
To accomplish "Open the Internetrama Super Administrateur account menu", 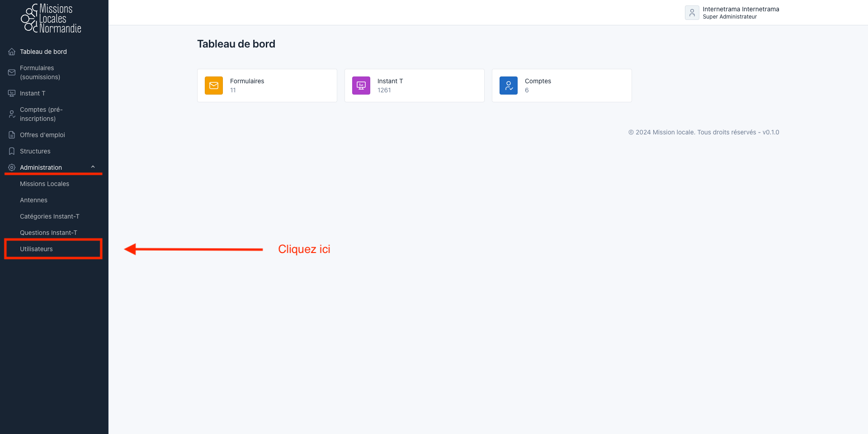I will pyautogui.click(x=741, y=13).
